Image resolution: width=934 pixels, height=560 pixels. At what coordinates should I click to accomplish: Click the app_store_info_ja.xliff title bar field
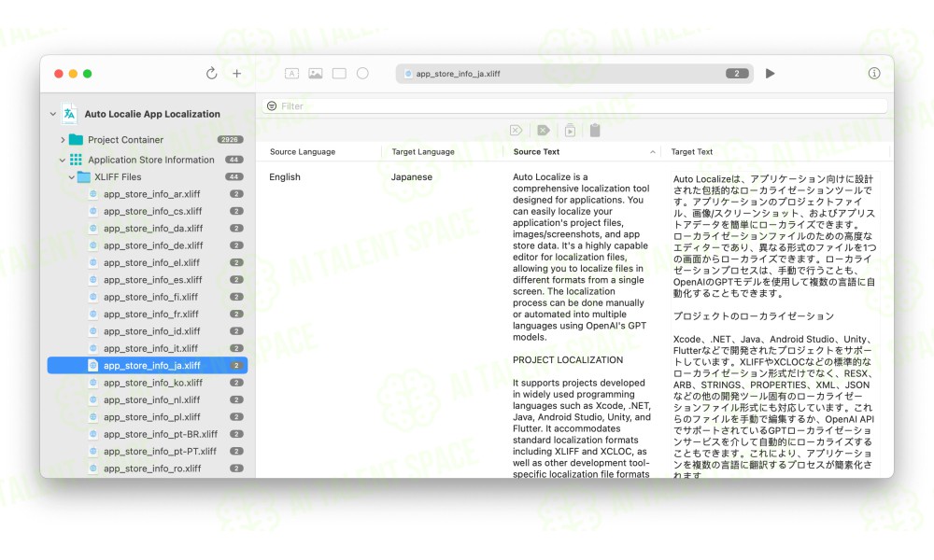574,74
